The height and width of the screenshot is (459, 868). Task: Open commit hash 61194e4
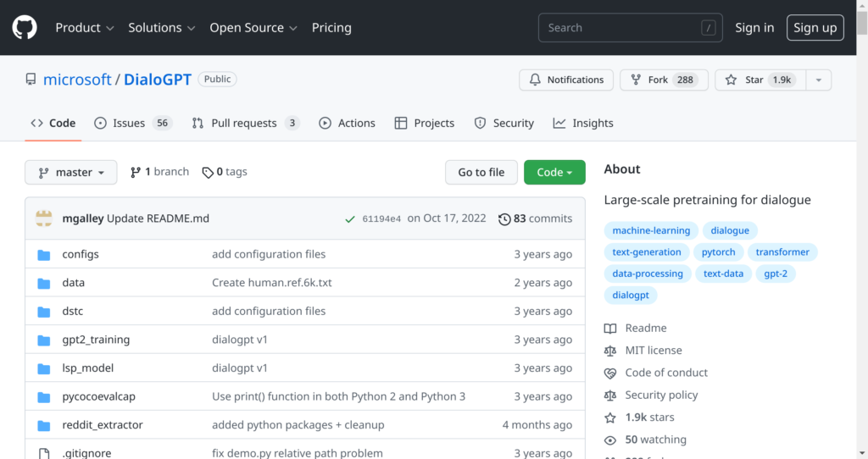pyautogui.click(x=381, y=219)
